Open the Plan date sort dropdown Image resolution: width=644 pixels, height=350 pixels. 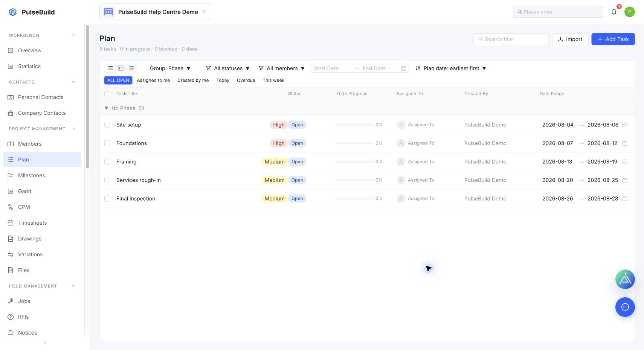point(451,68)
